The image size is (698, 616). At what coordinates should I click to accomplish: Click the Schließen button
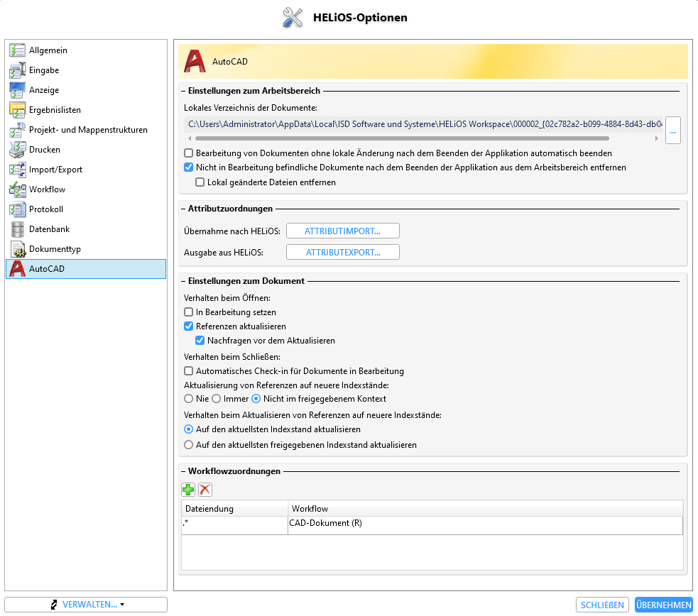(602, 605)
